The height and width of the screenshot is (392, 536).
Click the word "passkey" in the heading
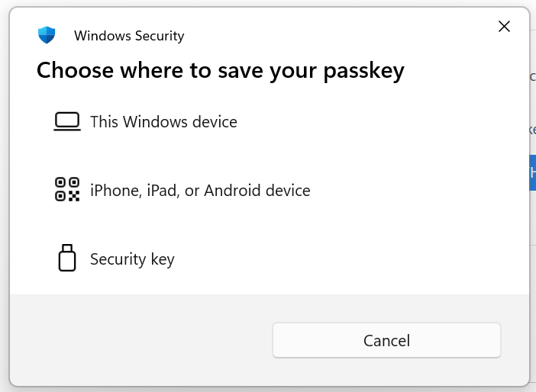point(364,71)
